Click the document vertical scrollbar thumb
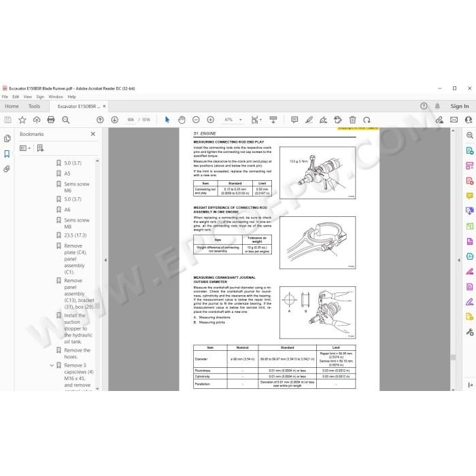Screen dimensions: 476x476 click(453, 357)
